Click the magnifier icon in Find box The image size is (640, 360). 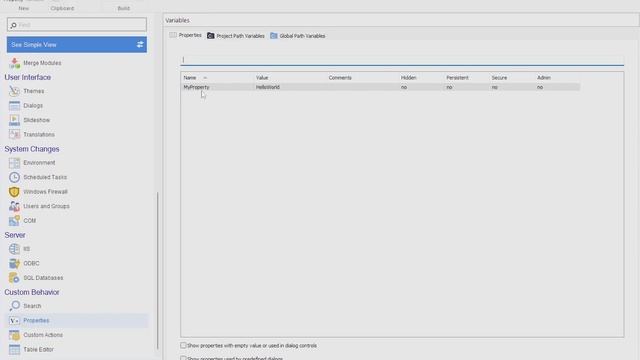(13, 25)
